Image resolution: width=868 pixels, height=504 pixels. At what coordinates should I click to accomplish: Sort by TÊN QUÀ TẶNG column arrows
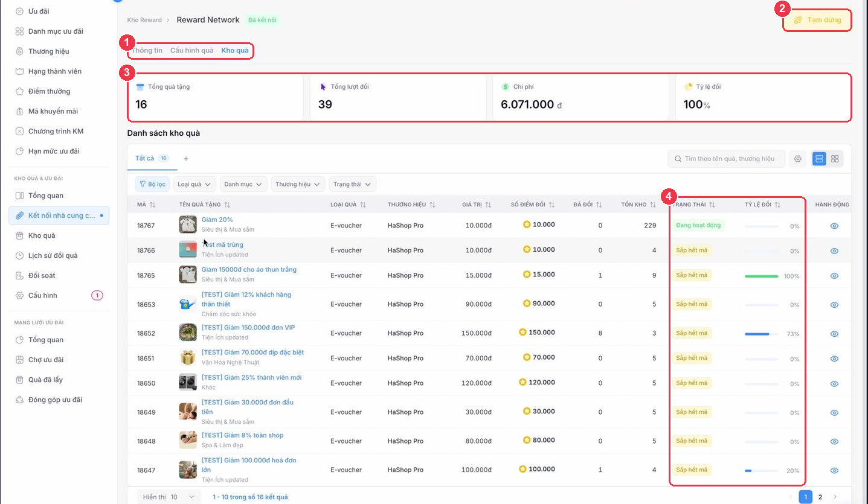[227, 205]
